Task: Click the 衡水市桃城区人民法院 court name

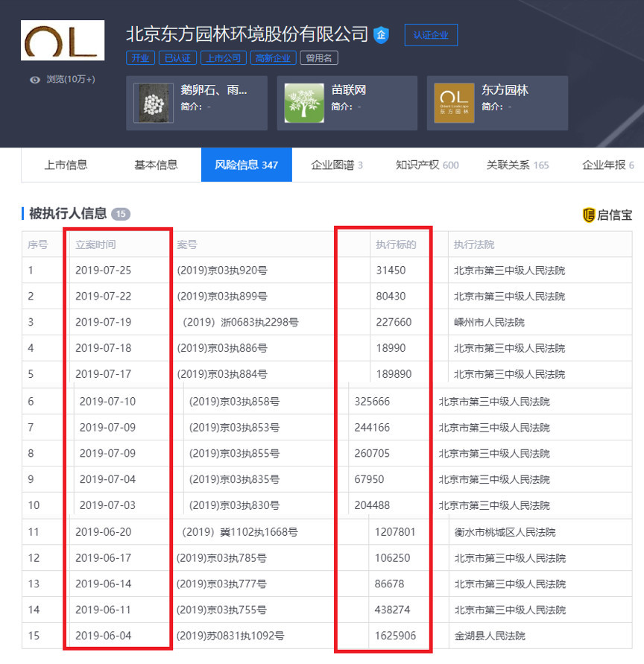Action: click(x=505, y=532)
